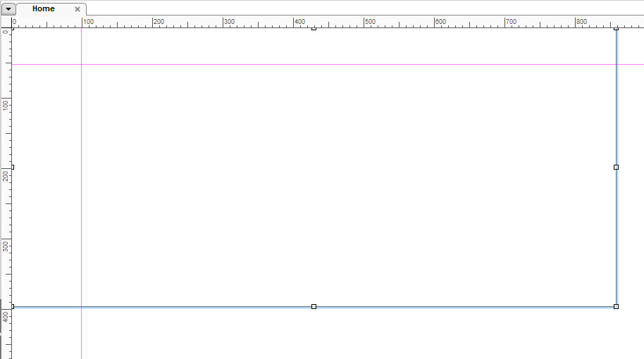The width and height of the screenshot is (644, 359).
Task: Select the horizontal magenta guide line
Action: [x=423, y=64]
